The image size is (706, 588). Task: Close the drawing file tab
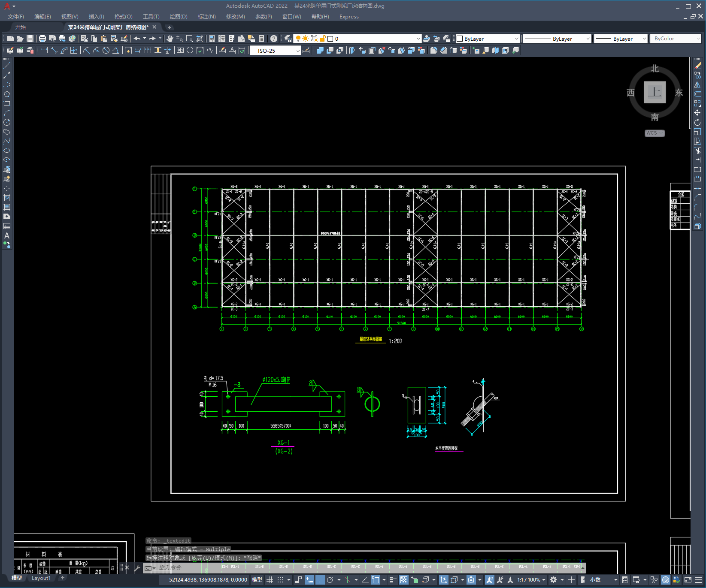click(155, 27)
